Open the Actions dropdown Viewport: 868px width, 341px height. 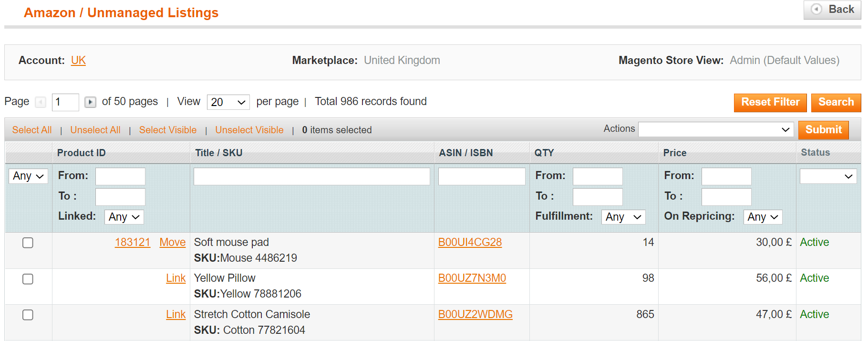point(716,129)
